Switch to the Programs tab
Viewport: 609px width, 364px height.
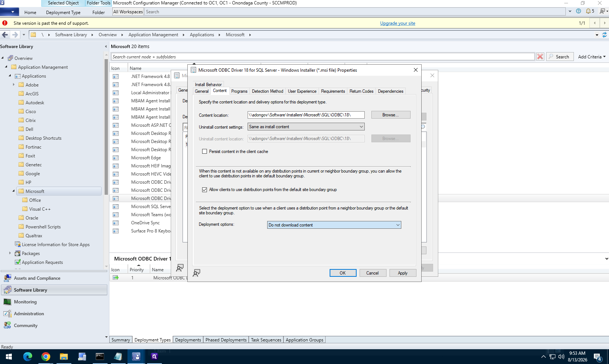239,91
